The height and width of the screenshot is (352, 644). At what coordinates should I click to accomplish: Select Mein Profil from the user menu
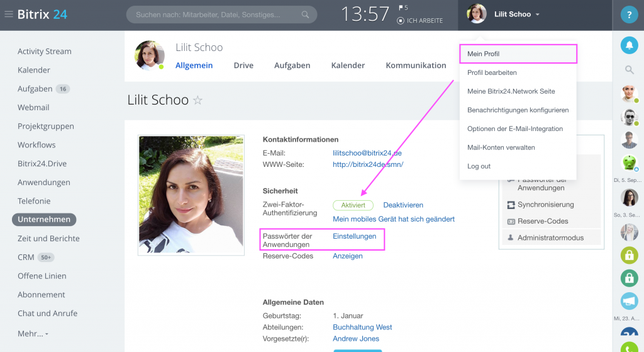click(x=518, y=54)
